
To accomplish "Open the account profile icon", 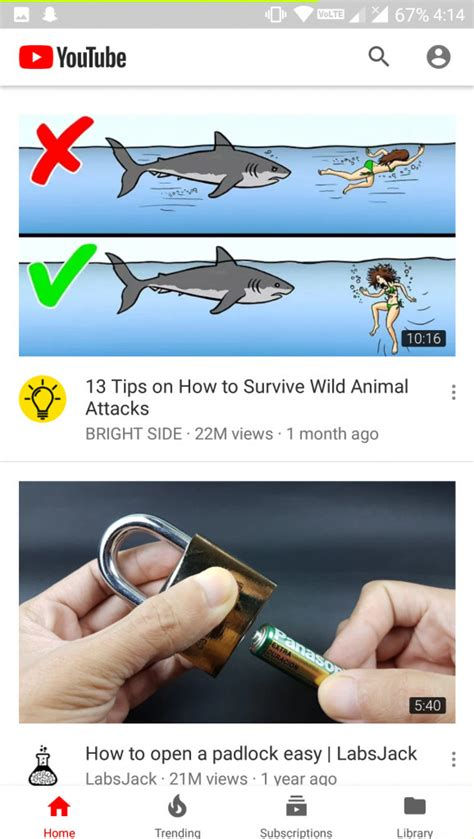I will tap(438, 57).
